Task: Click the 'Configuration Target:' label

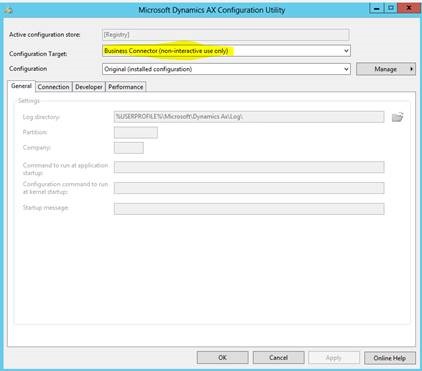Action: point(38,54)
